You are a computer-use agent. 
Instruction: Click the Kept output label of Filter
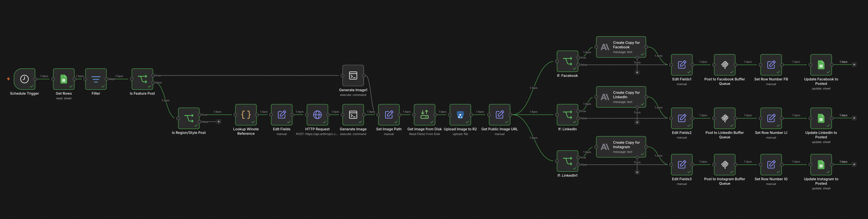[x=112, y=79]
